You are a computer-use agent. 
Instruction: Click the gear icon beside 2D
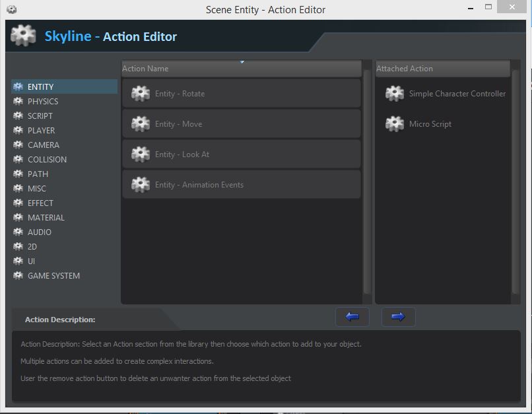click(18, 247)
